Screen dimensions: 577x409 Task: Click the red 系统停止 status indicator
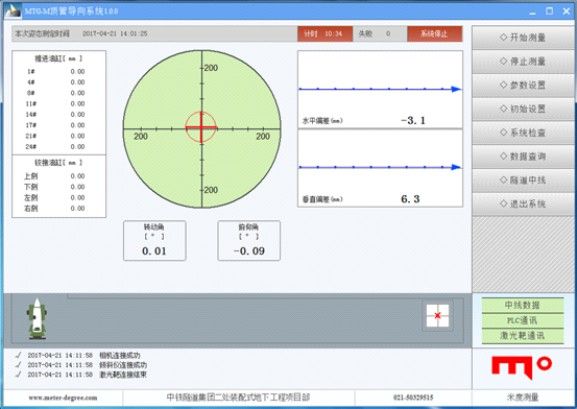click(435, 34)
